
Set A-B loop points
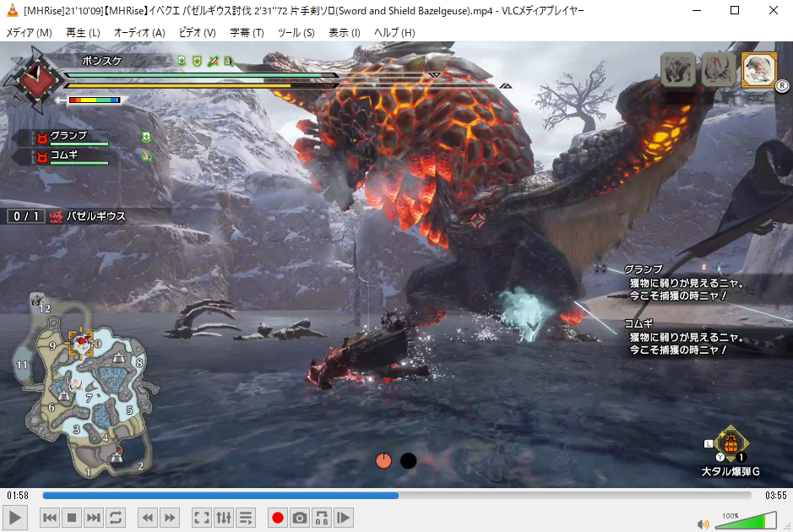click(x=322, y=518)
